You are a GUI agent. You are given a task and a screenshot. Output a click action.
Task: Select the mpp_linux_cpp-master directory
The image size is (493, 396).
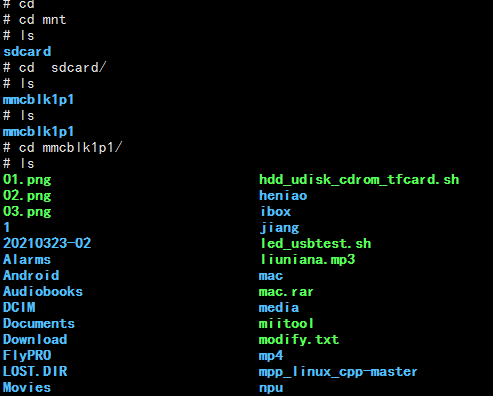point(338,372)
